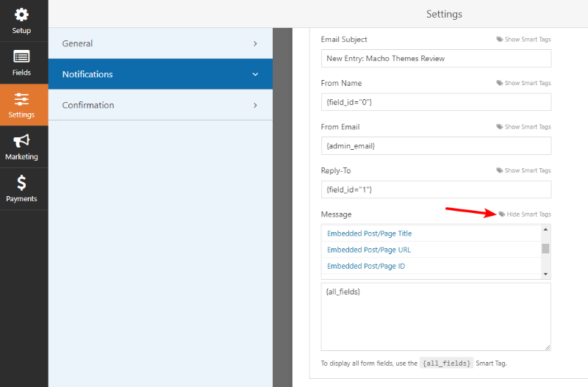Click the Message field label
The width and height of the screenshot is (588, 387).
coord(336,214)
